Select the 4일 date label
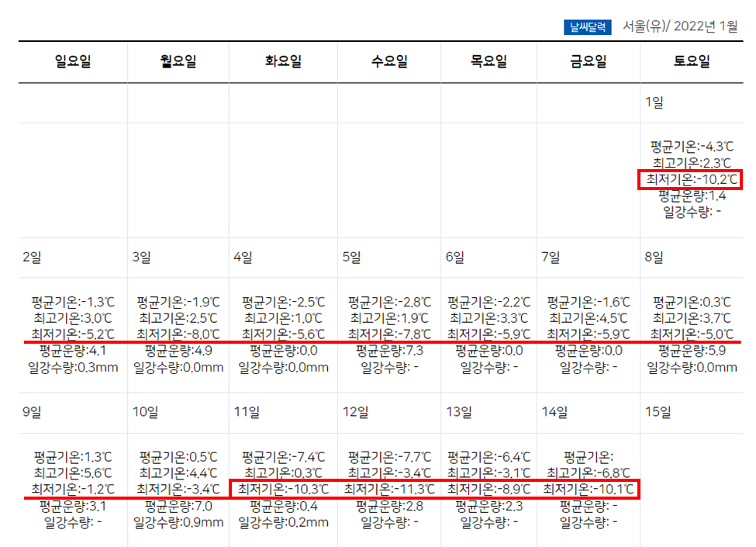The image size is (756, 547). coord(243,257)
